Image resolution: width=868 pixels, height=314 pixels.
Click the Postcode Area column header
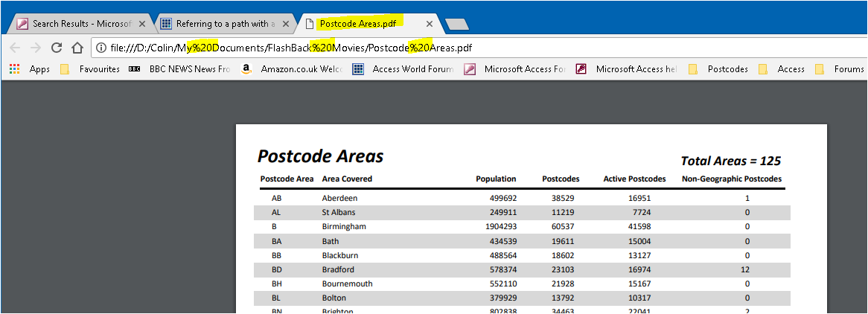(x=287, y=179)
